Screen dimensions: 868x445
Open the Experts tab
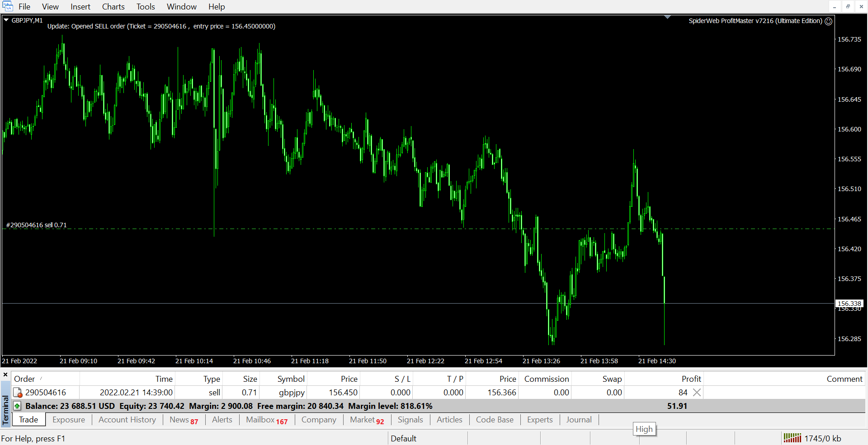539,420
